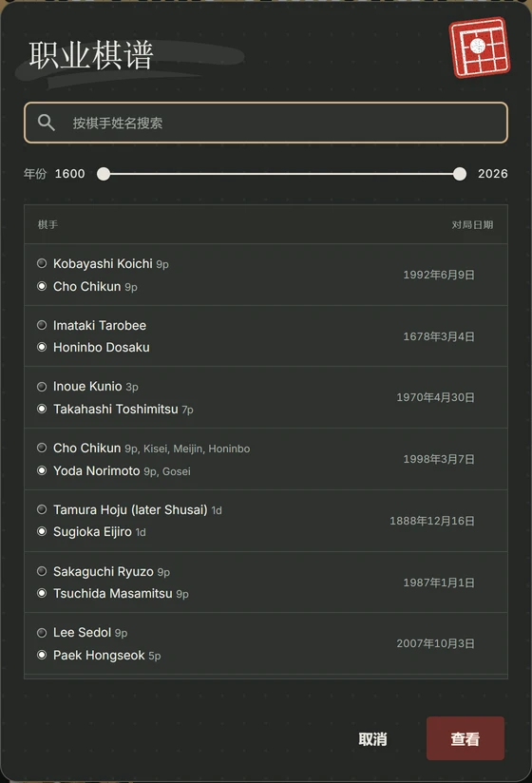Viewport: 532px width, 783px height.
Task: Select Imataki Tarobee player entry
Action: click(100, 326)
